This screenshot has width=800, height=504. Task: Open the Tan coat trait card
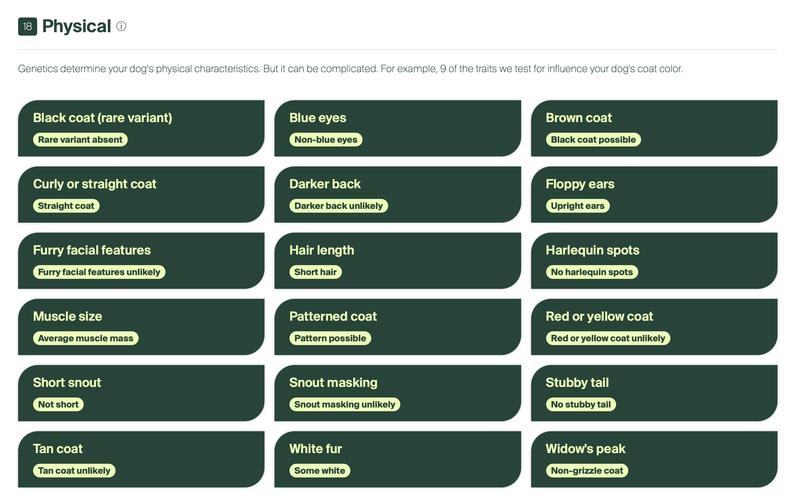(x=141, y=459)
